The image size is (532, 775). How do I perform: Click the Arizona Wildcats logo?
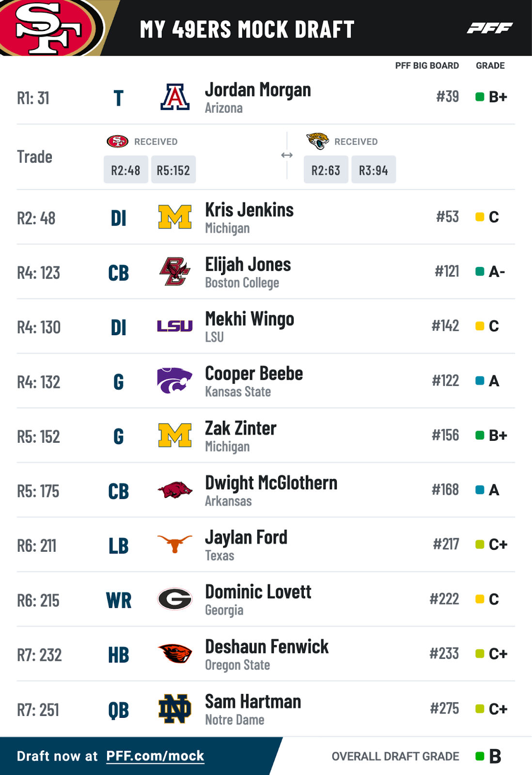175,97
